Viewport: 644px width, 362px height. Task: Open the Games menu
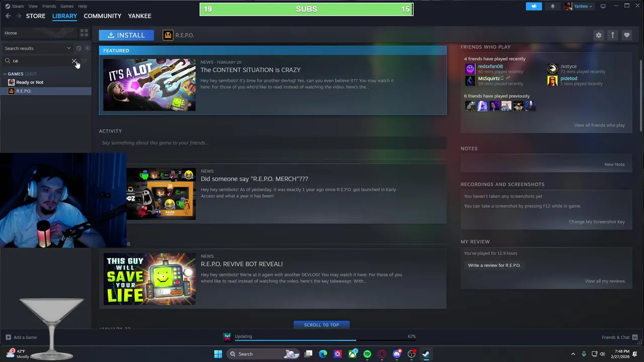click(x=67, y=6)
